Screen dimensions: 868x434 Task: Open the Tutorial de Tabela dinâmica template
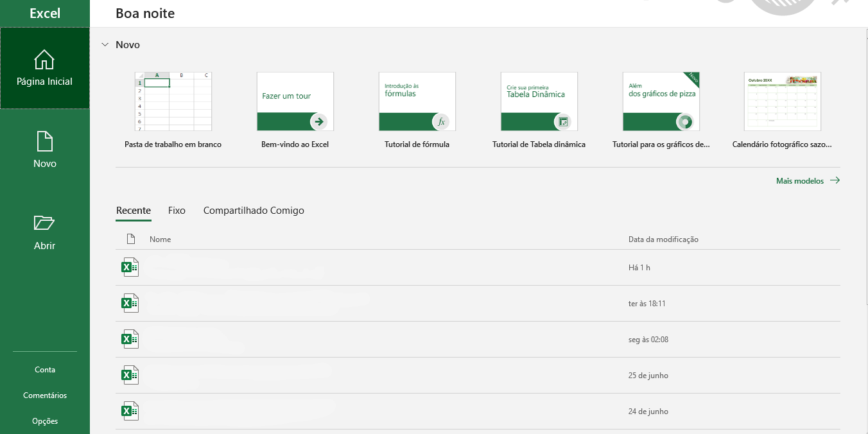(539, 101)
